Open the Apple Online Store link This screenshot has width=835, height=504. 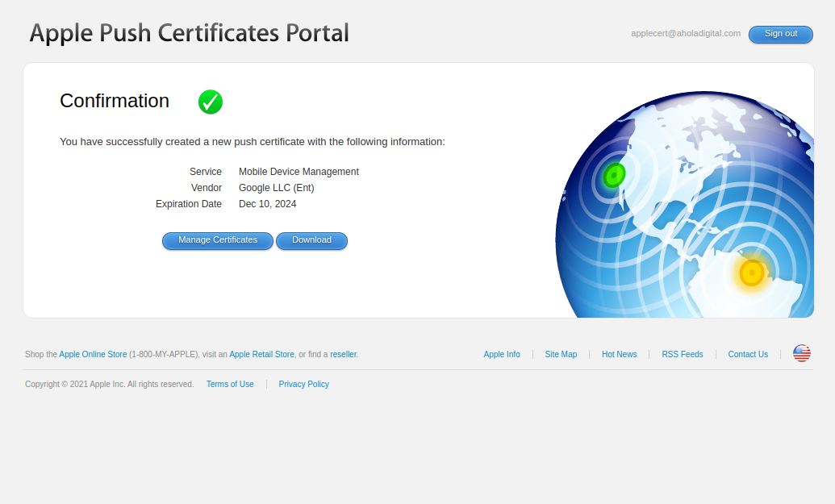pos(93,355)
